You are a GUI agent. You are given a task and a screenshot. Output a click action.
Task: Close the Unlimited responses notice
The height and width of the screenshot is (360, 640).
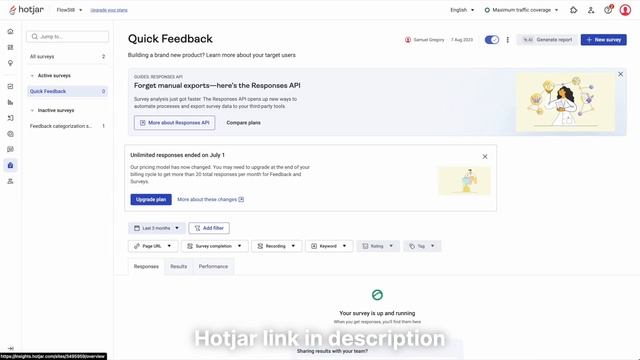(x=485, y=156)
